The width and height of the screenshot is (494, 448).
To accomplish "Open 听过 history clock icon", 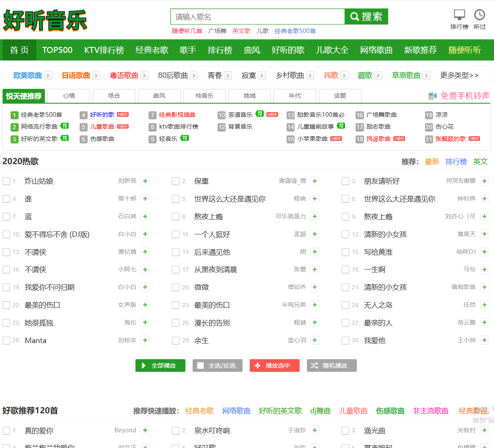I will (480, 15).
